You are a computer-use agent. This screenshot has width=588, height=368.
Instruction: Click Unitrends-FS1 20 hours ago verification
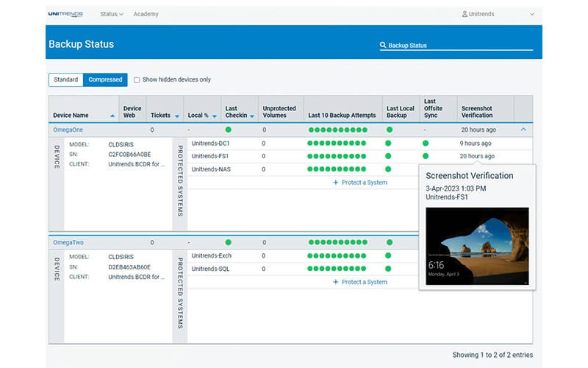(477, 156)
